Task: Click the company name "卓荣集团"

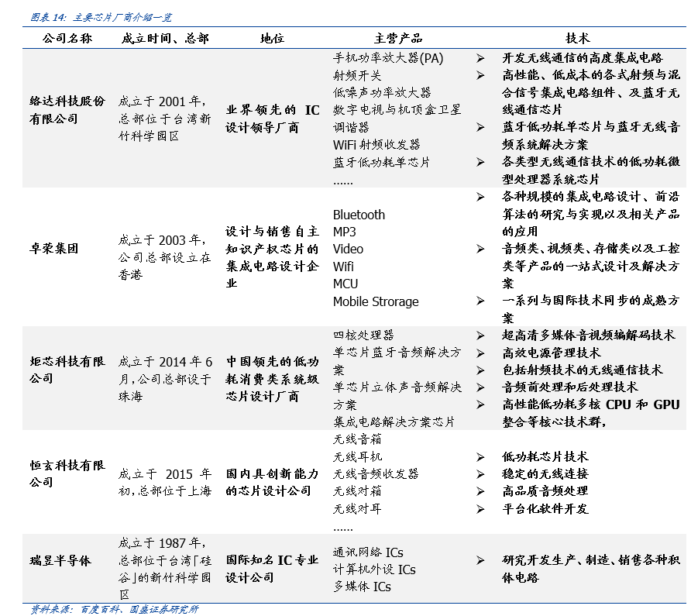Action: (53, 249)
